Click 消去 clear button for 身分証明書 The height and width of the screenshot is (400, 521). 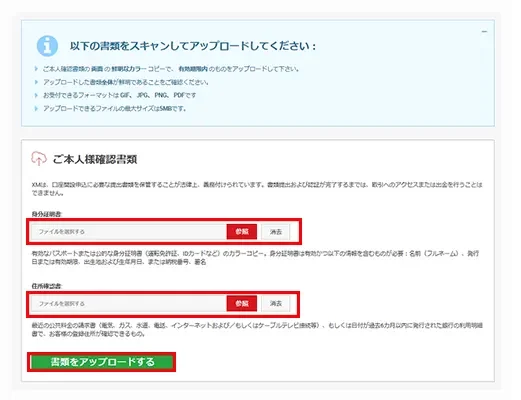276,232
